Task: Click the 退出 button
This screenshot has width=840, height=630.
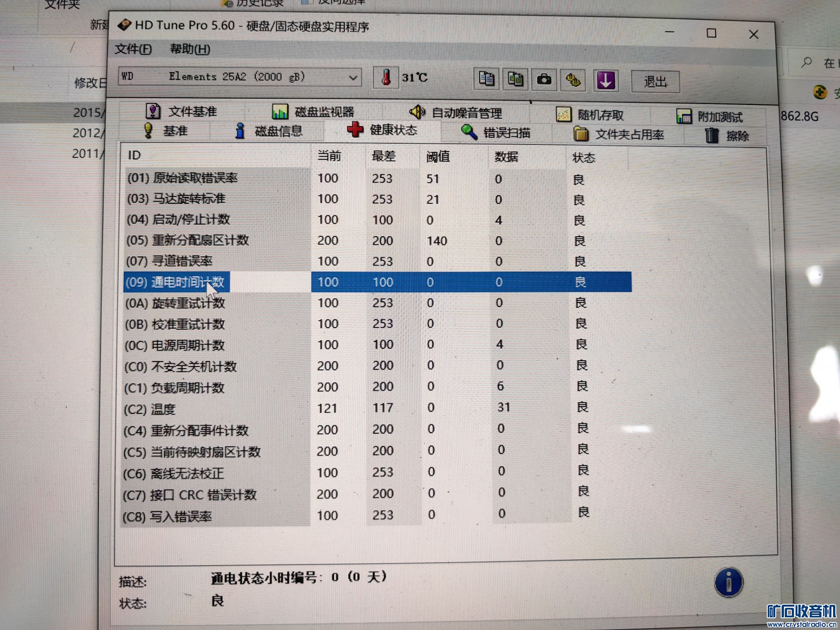Action: (655, 82)
